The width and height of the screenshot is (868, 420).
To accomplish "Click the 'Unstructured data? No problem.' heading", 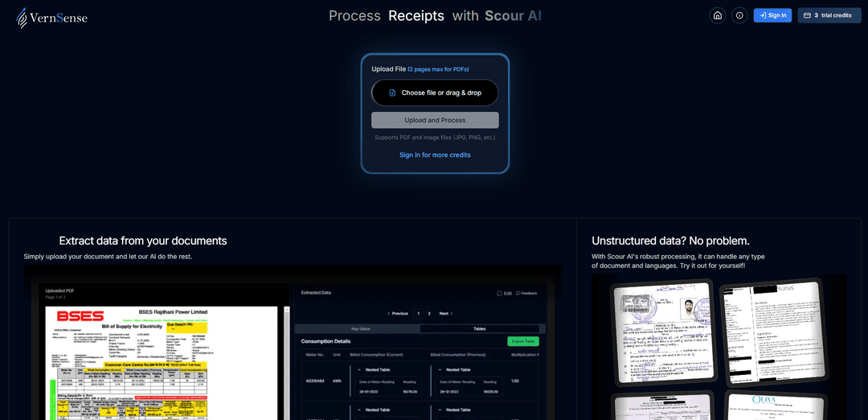I will (x=670, y=241).
